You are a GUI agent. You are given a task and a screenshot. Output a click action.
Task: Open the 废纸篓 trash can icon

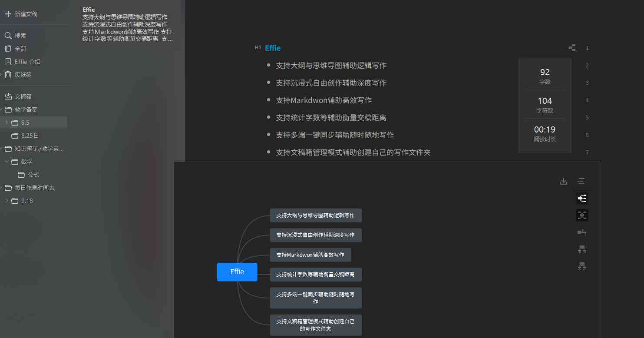pyautogui.click(x=8, y=75)
